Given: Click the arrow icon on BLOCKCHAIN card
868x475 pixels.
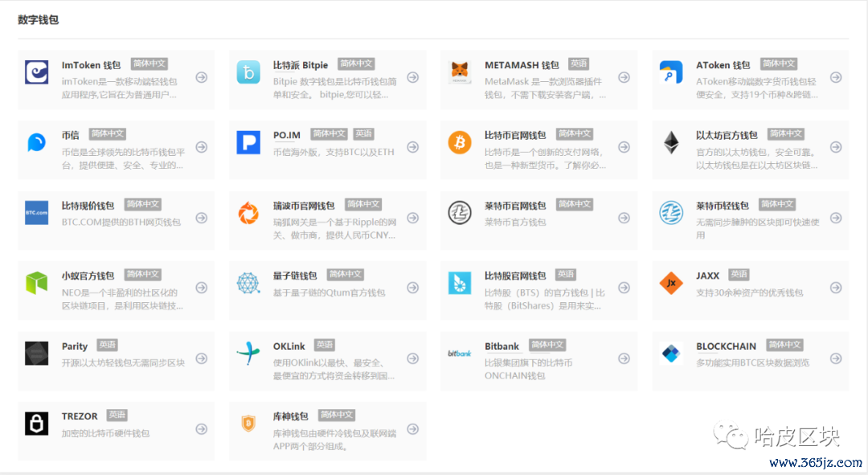Looking at the screenshot, I should 836,358.
